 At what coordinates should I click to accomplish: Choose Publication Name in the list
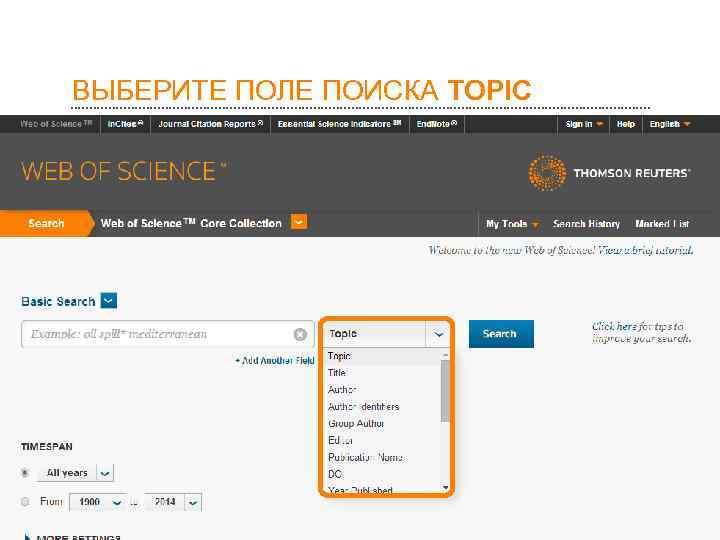pyautogui.click(x=383, y=457)
